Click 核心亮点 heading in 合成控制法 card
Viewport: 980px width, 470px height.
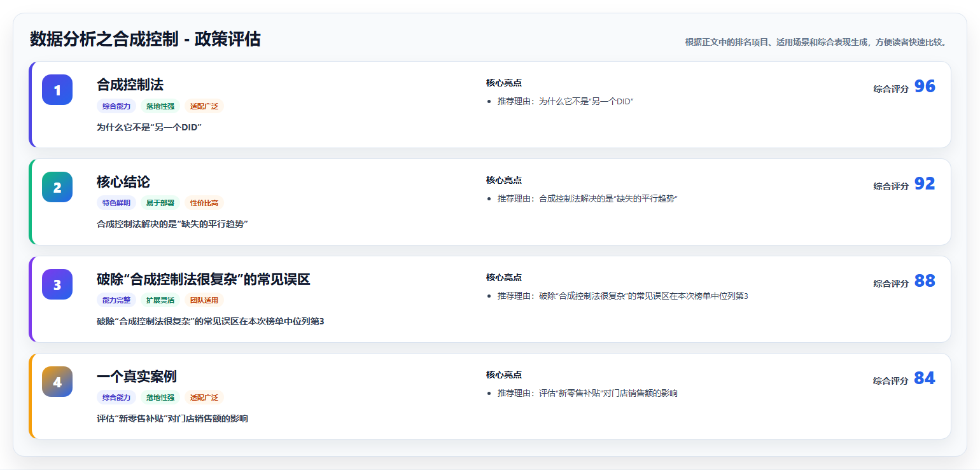coord(504,83)
